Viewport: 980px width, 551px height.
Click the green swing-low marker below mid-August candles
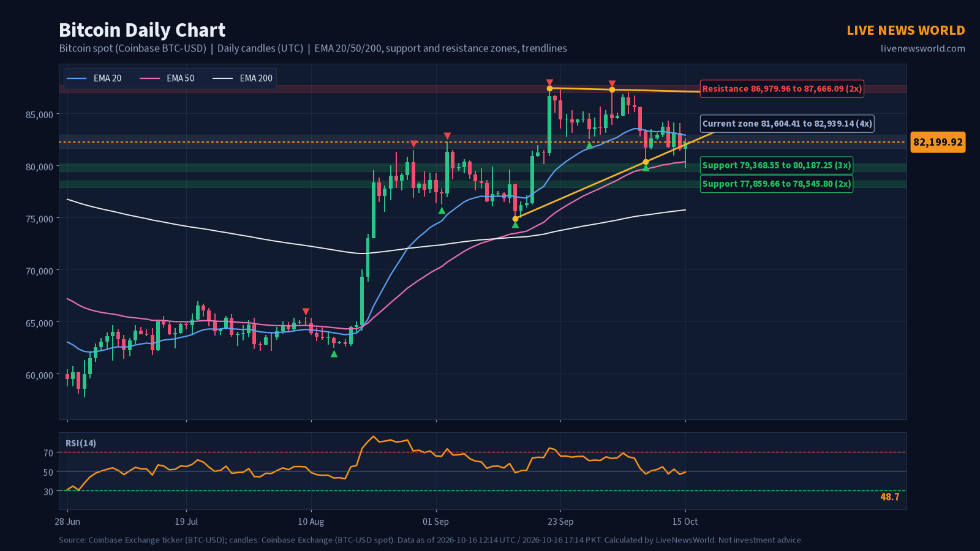[334, 354]
